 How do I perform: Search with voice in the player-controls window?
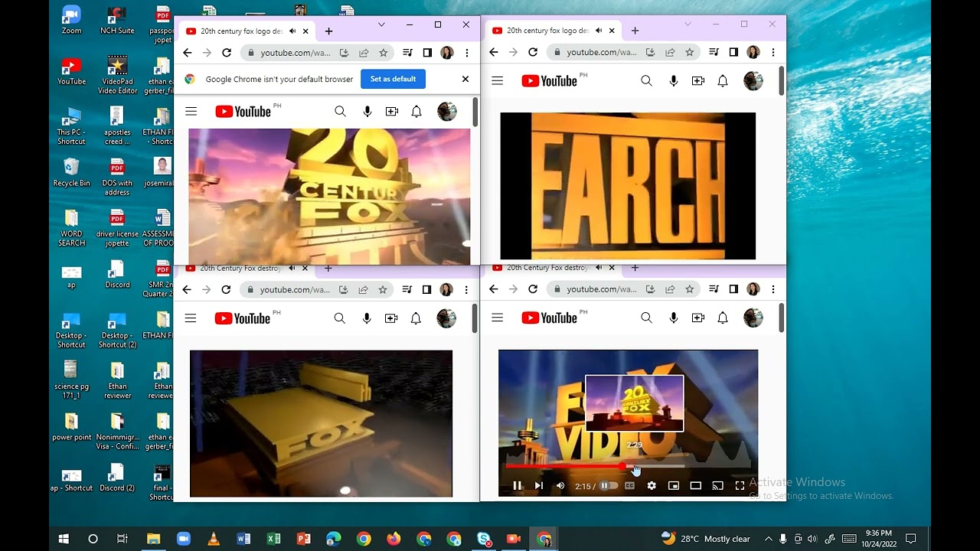674,318
